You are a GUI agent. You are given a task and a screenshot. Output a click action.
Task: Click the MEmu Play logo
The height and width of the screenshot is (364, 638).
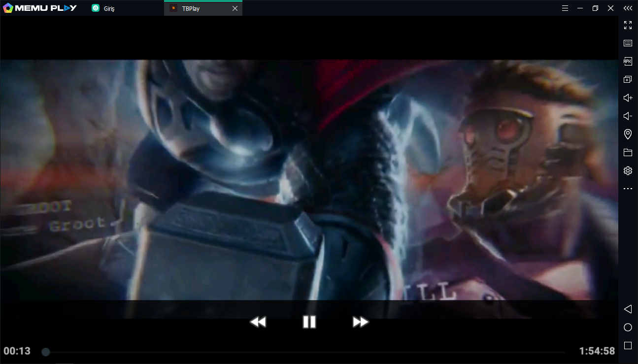[x=40, y=8]
